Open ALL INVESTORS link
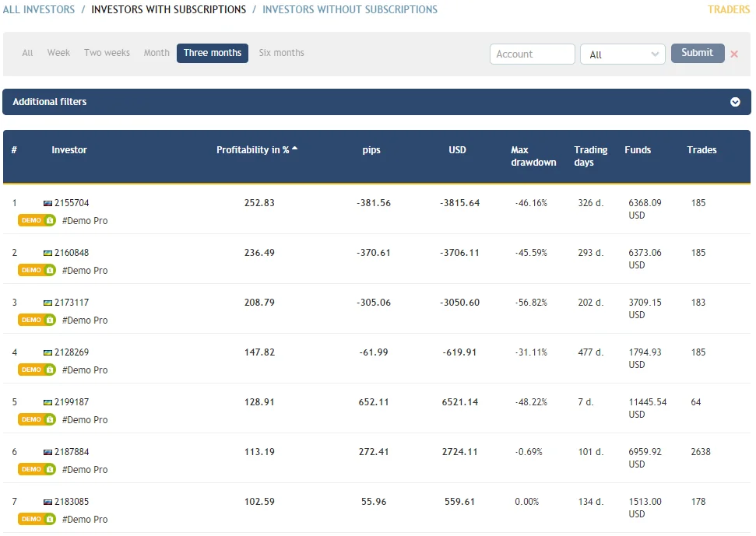 click(39, 9)
